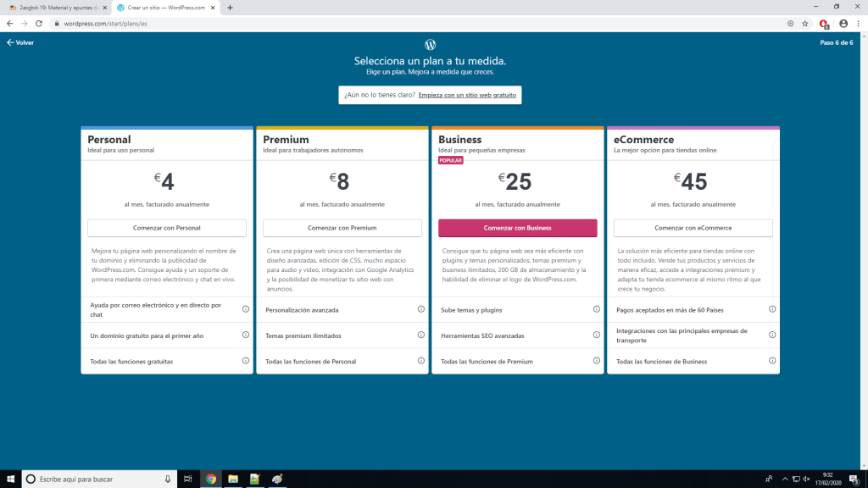Viewport: 868px width, 488px height.
Task: Open info icon for Sube temas y plugins
Action: click(x=597, y=309)
